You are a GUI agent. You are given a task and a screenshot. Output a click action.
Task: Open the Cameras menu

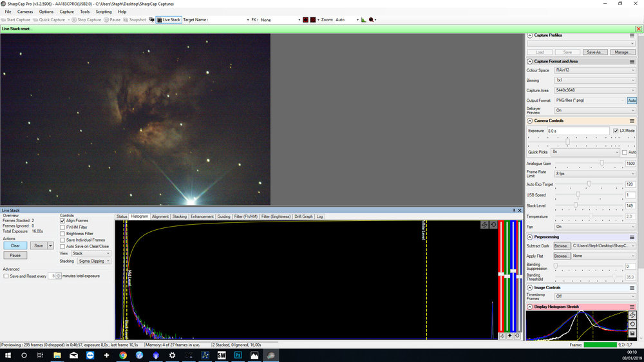[x=25, y=12]
